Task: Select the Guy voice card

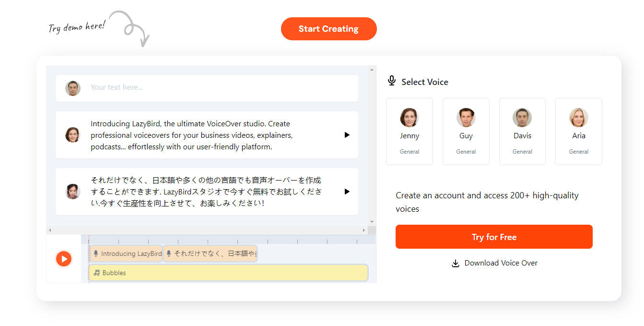Action: click(466, 131)
